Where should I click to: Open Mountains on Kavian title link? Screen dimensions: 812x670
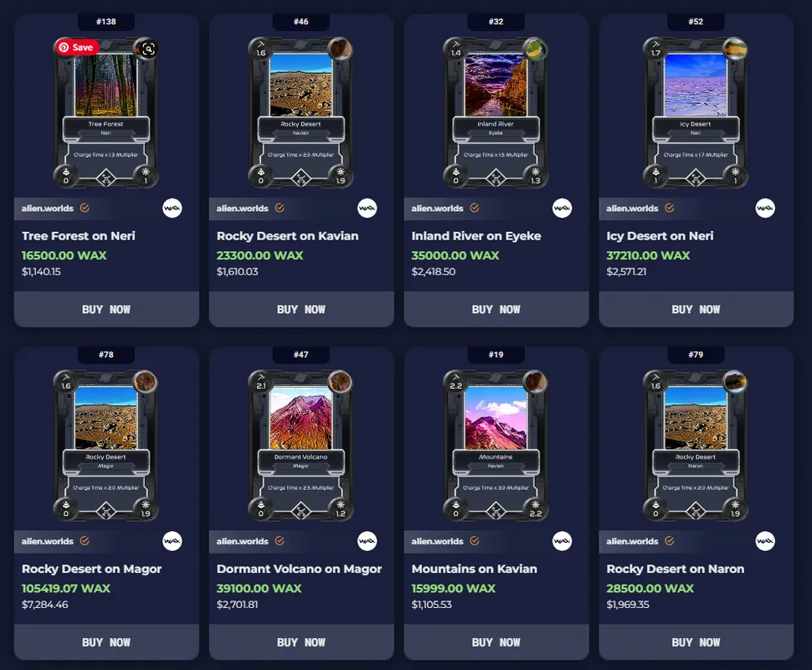[475, 569]
